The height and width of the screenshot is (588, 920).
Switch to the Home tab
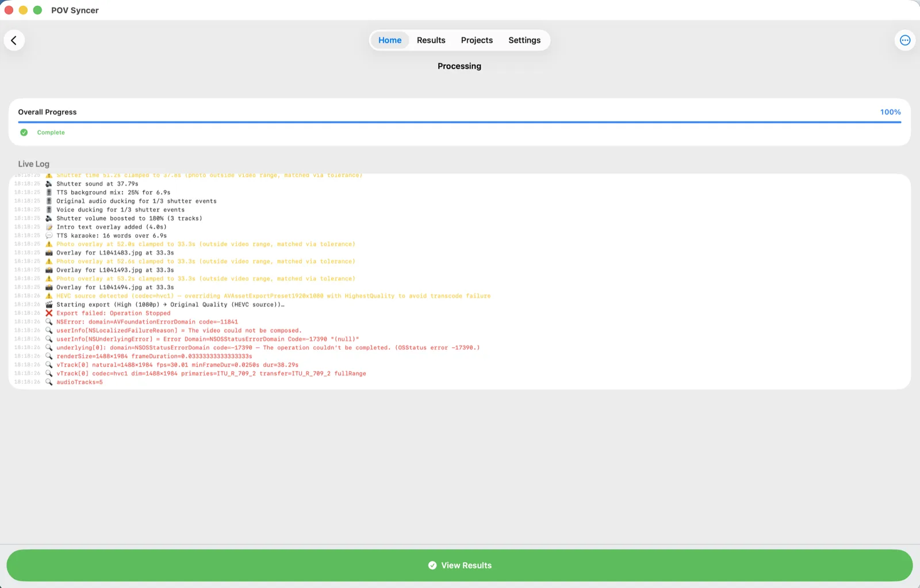390,40
